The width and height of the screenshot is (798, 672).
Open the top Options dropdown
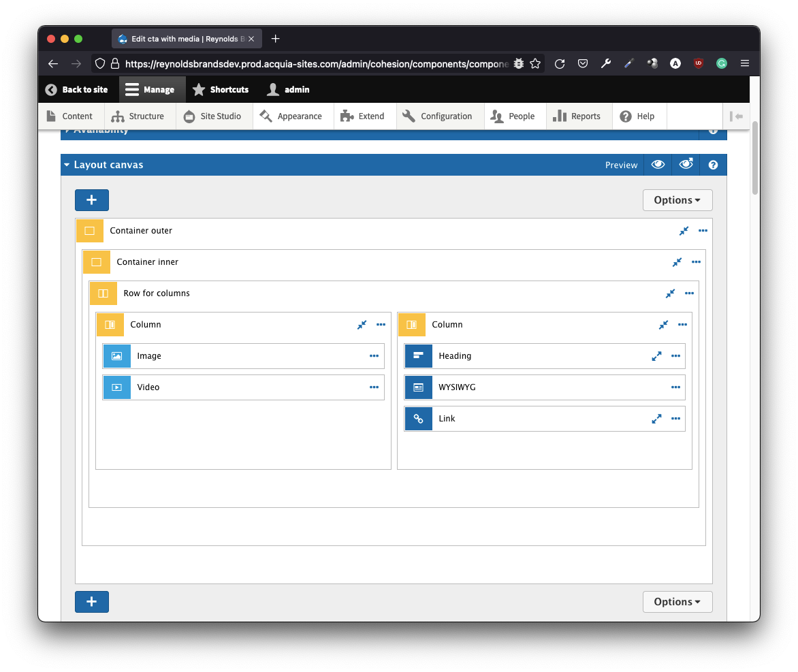click(x=677, y=200)
